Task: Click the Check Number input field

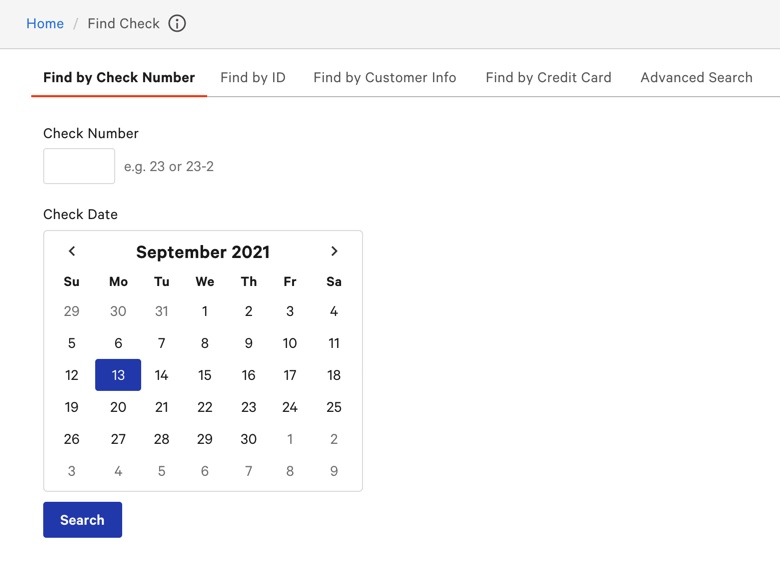Action: [79, 166]
